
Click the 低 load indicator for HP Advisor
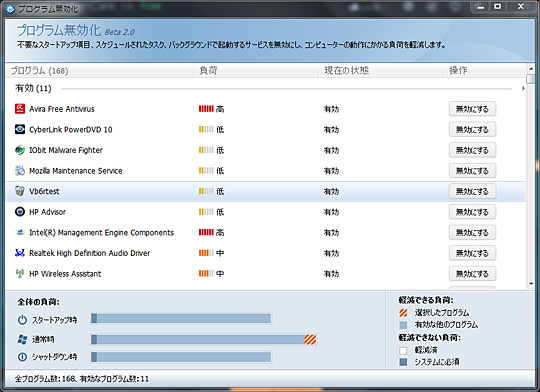click(x=211, y=212)
